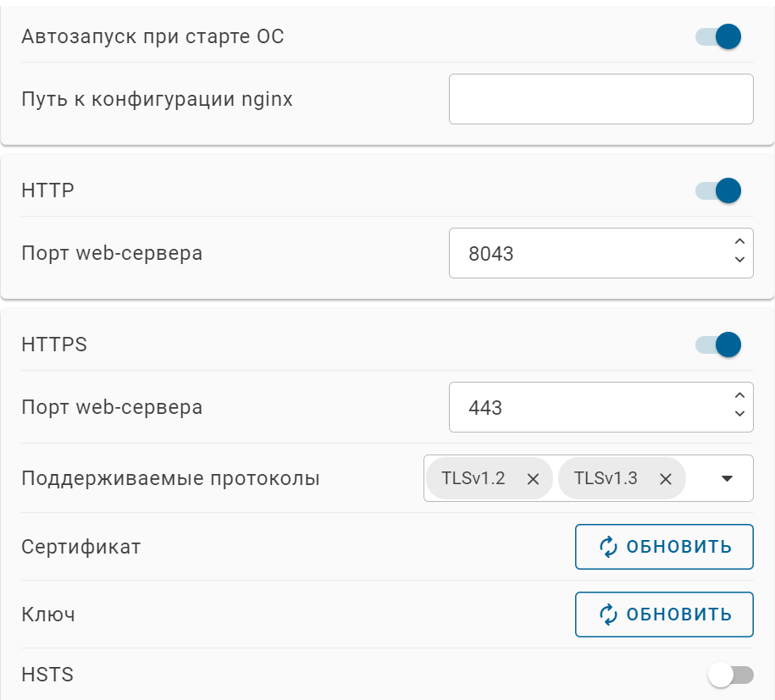Remove the TLSv1.2 protocol chip
Viewport: 775px width, 700px height.
(533, 479)
